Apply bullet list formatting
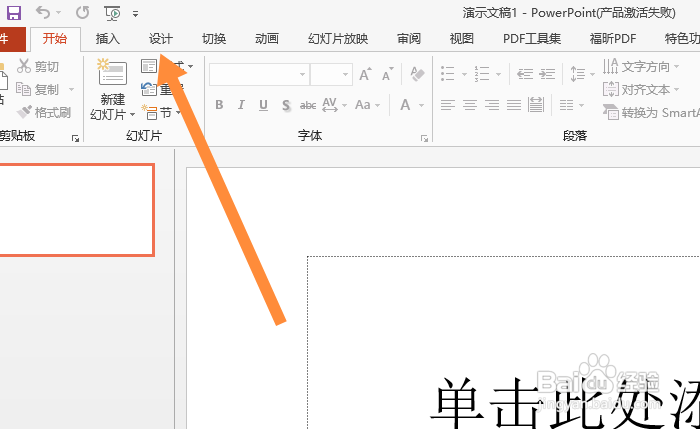The image size is (700, 429). point(447,74)
